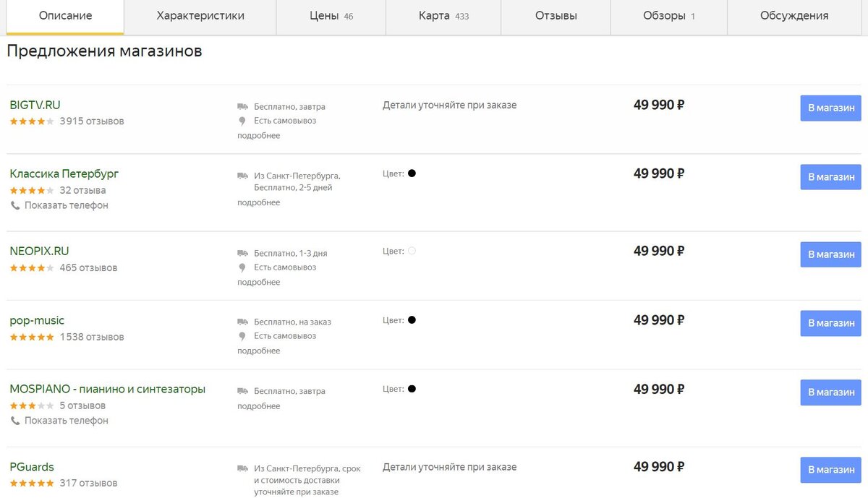Open the Цены tab

[331, 16]
